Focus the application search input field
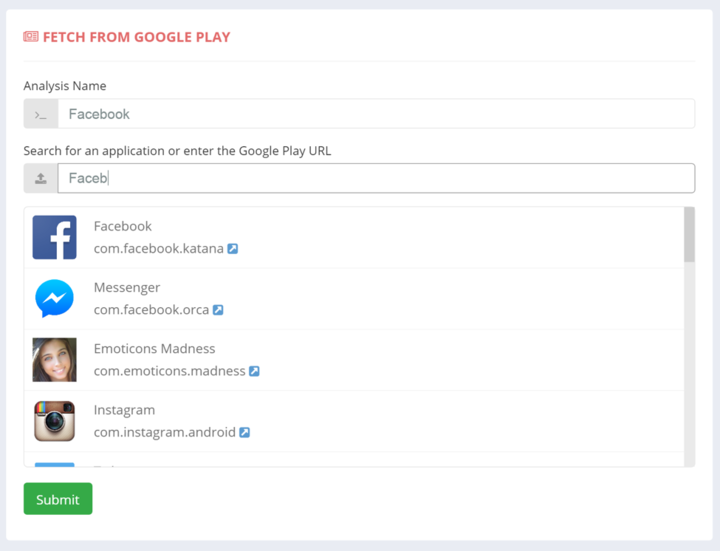This screenshot has width=720, height=551. 376,178
